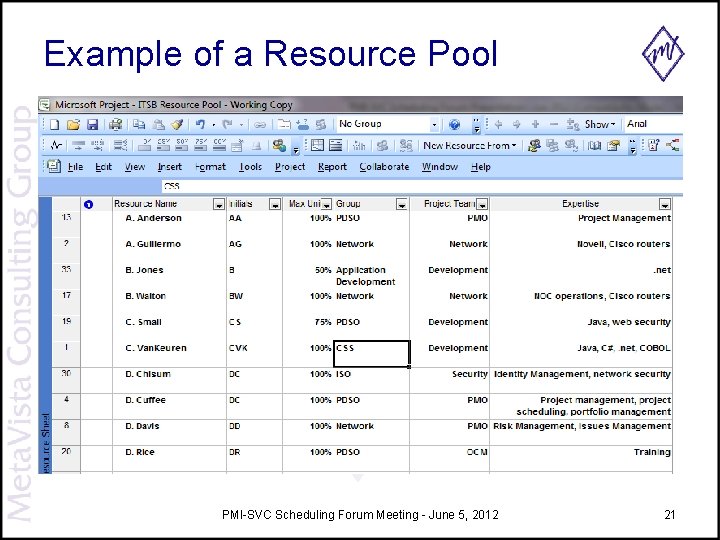Click the Project Statistics squiggle line icon
Image resolution: width=720 pixels, height=540 pixels.
pos(56,146)
